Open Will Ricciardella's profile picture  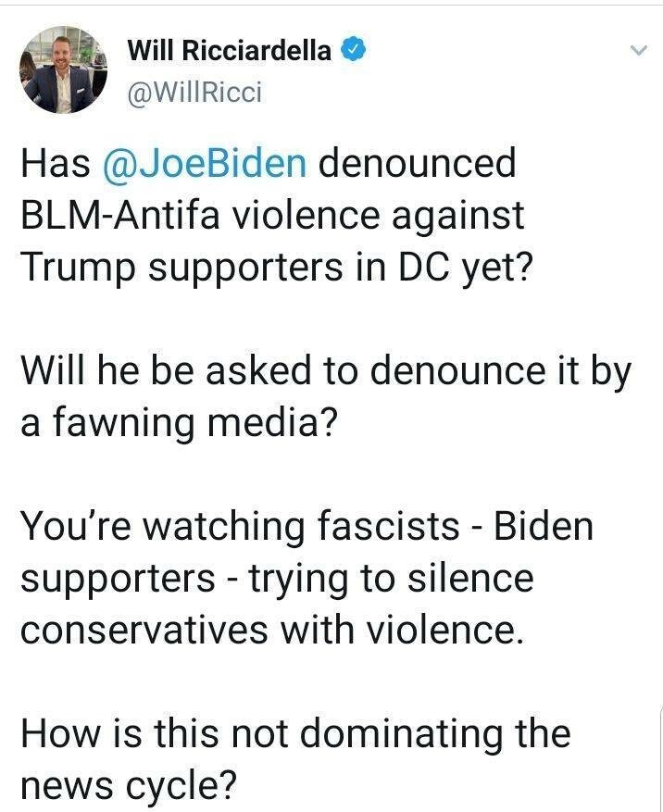pos(62,69)
